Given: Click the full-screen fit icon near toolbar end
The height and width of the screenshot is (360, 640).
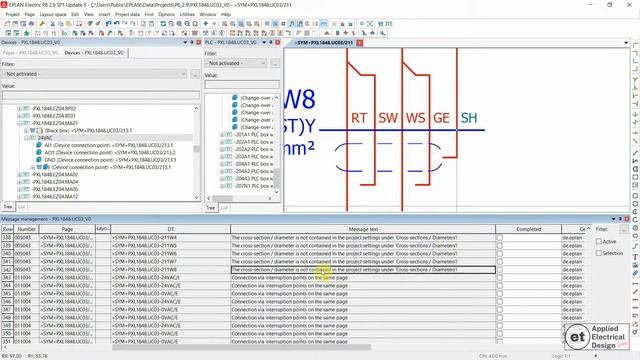Looking at the screenshot, I should click(370, 24).
